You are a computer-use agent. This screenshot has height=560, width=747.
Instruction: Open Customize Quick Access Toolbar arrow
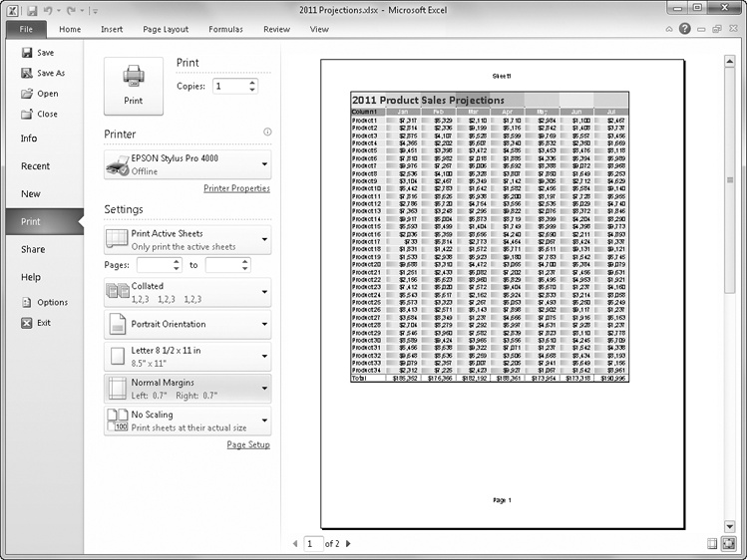pos(95,11)
